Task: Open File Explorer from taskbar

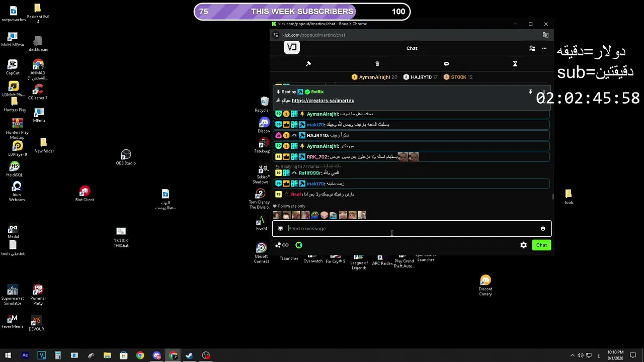Action: [107, 355]
